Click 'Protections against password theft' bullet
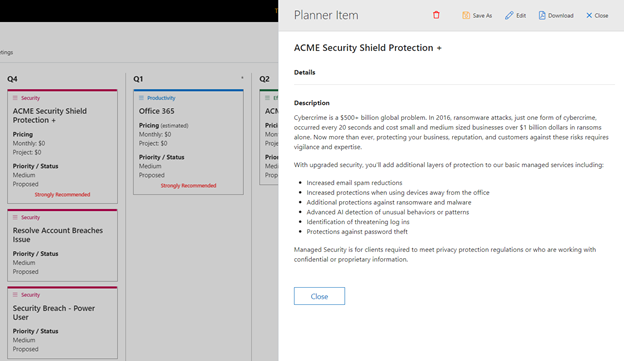Image resolution: width=624 pixels, height=361 pixels. (x=357, y=232)
